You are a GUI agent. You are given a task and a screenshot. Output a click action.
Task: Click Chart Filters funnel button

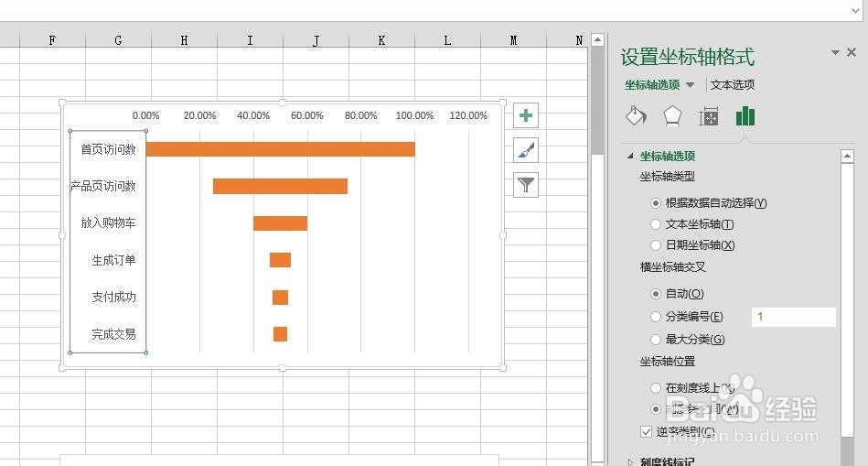pyautogui.click(x=526, y=185)
